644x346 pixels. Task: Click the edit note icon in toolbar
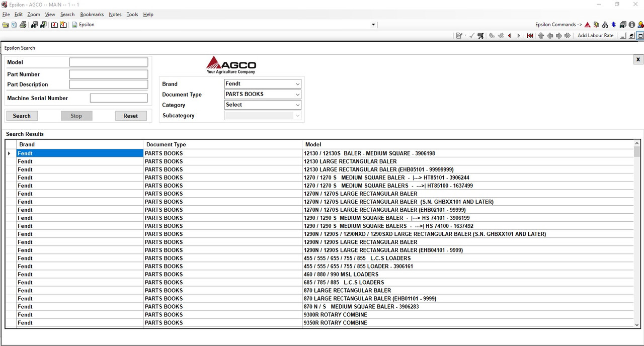[x=459, y=36]
